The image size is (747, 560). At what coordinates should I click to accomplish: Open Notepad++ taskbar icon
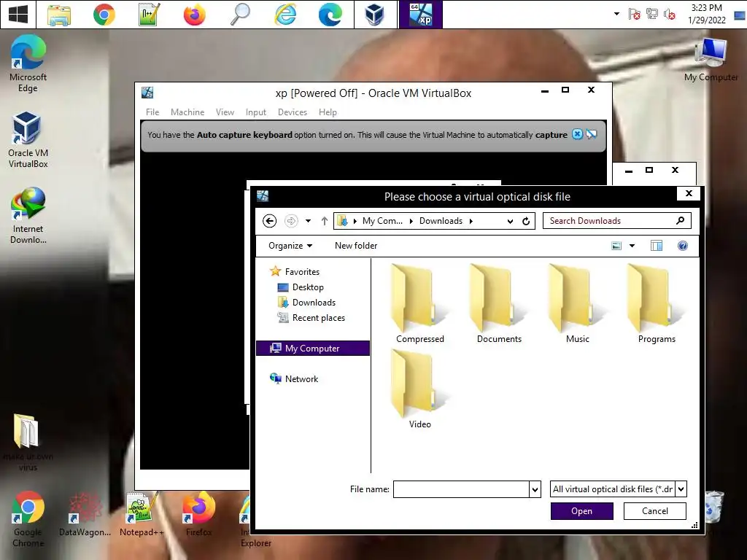[x=149, y=15]
